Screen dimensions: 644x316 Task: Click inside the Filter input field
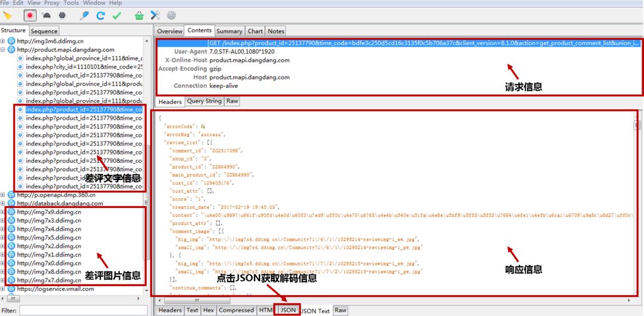point(83,311)
